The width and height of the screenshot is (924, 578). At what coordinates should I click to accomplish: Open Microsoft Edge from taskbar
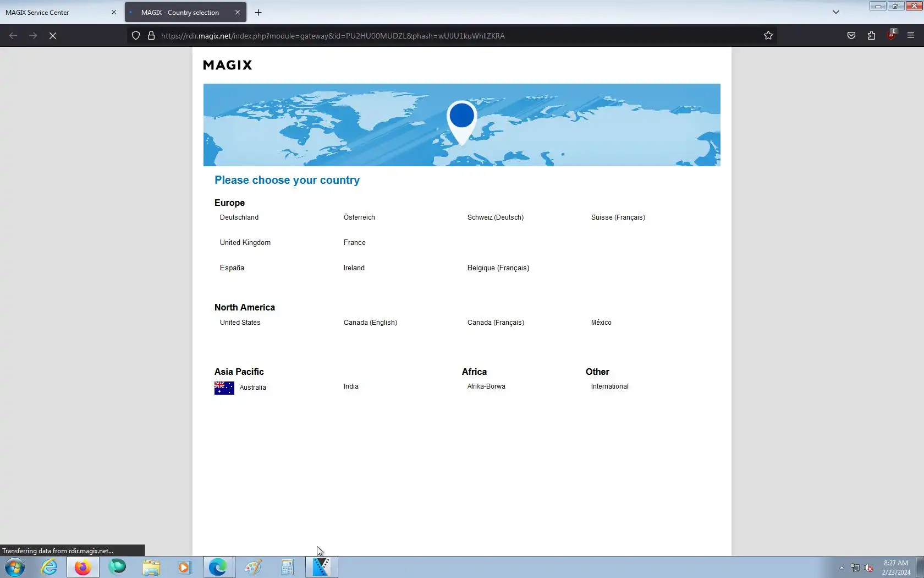[x=218, y=567]
